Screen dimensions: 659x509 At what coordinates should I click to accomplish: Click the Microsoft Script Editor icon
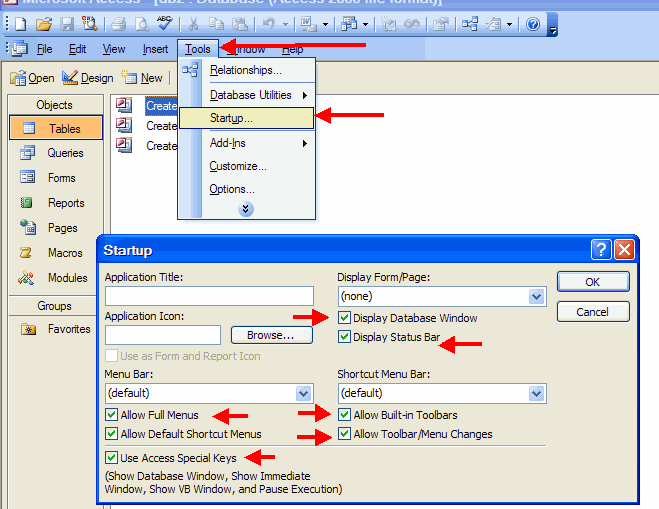click(x=412, y=24)
